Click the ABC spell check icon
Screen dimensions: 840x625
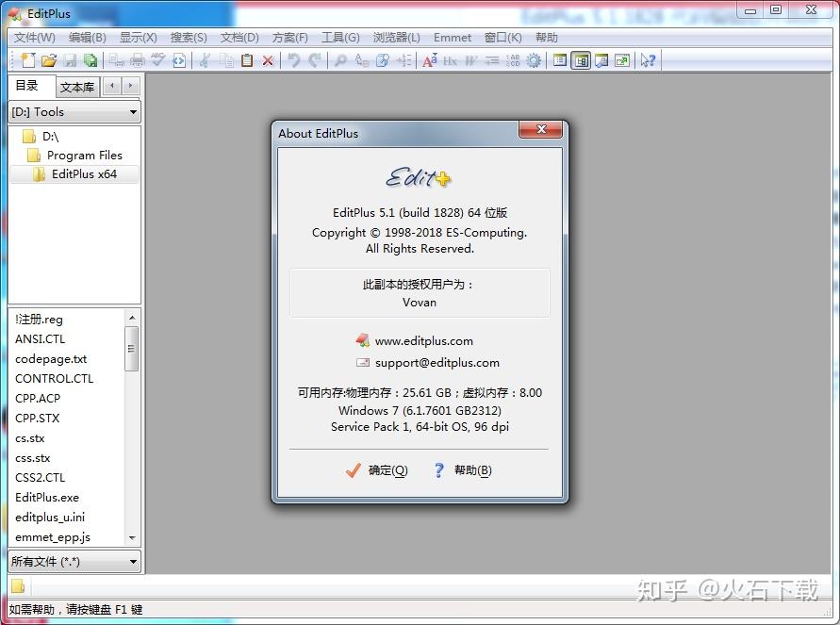(x=158, y=60)
